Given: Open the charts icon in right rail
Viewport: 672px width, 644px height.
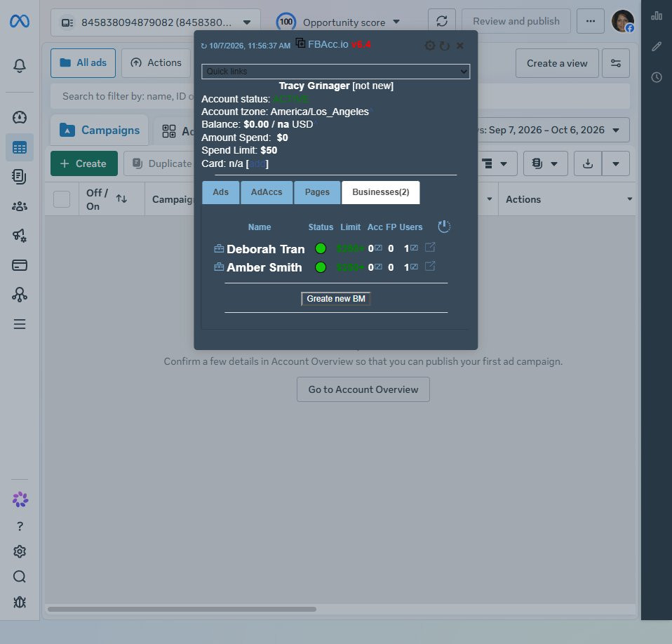Looking at the screenshot, I should point(657,16).
